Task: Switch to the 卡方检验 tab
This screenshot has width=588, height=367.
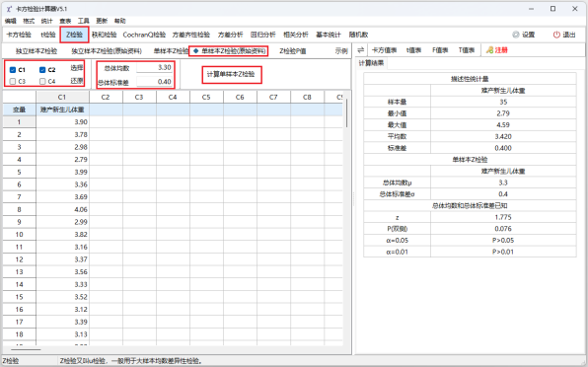Action: tap(19, 35)
